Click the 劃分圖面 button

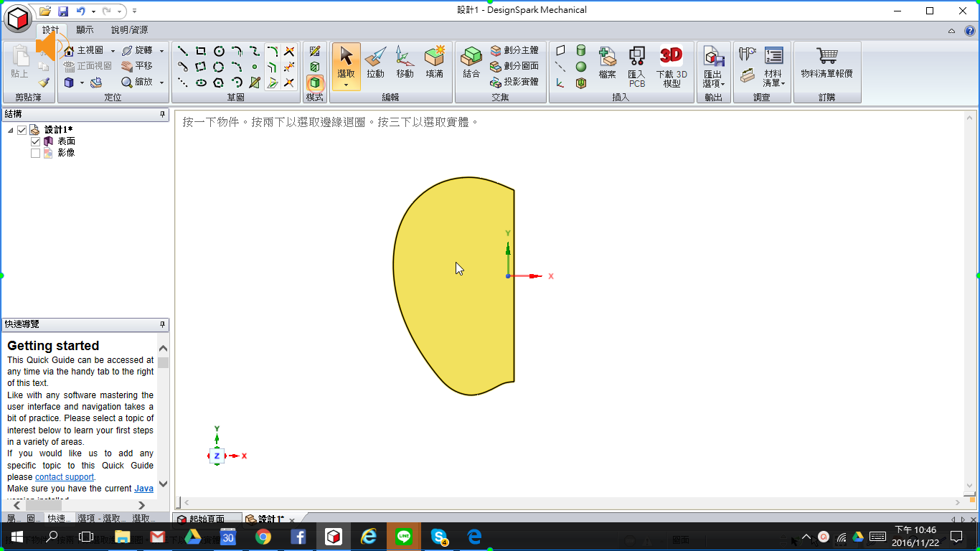pyautogui.click(x=514, y=66)
